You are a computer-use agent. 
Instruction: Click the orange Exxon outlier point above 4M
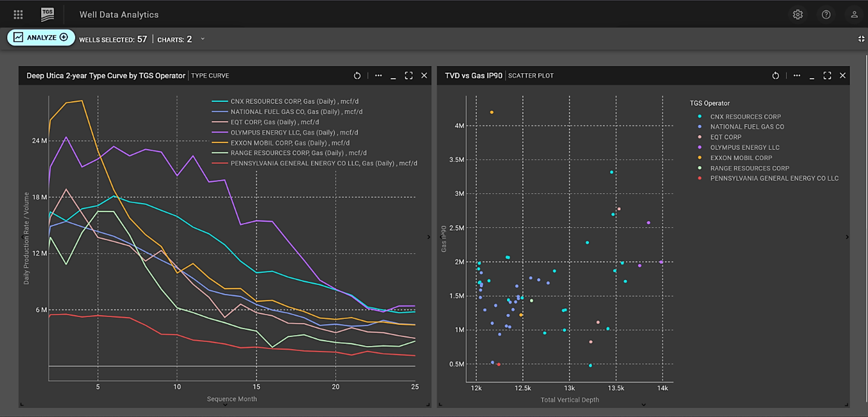point(492,112)
